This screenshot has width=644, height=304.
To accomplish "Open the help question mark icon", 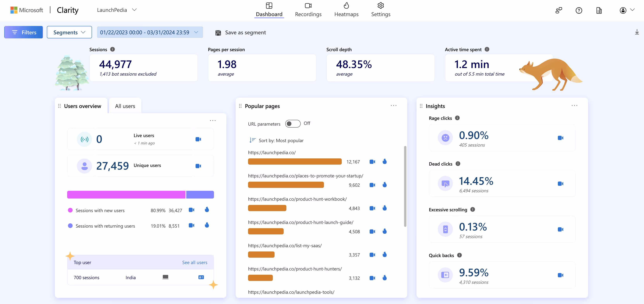I will pyautogui.click(x=579, y=10).
